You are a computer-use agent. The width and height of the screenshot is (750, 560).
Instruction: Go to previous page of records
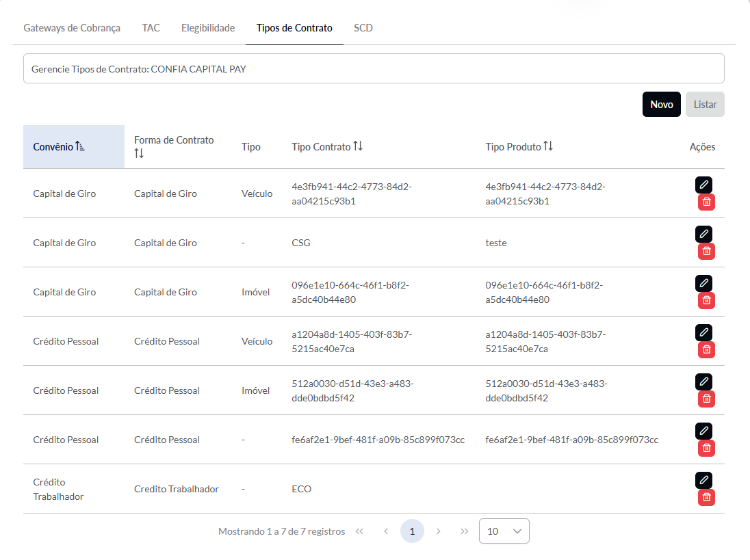click(386, 531)
